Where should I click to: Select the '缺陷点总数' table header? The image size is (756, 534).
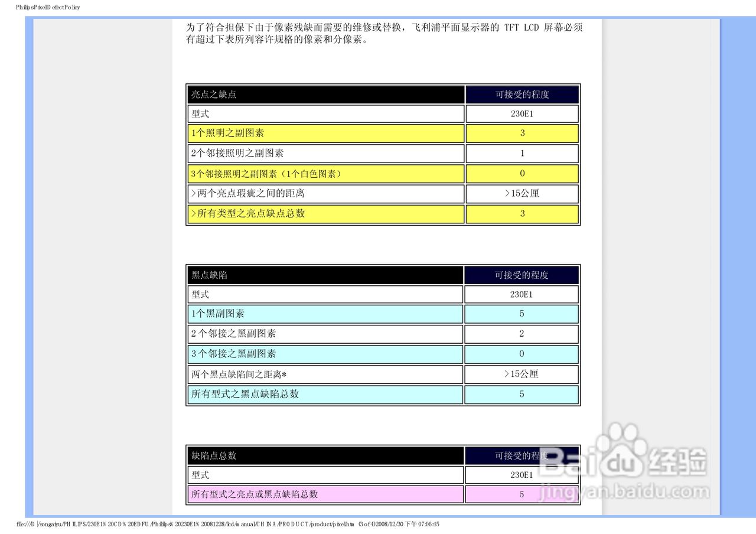(326, 456)
